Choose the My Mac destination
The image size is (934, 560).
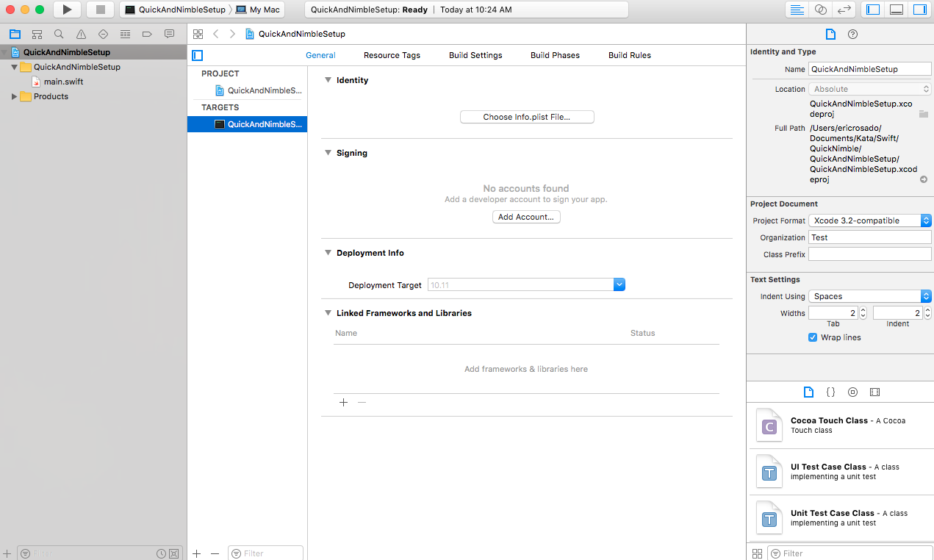tap(258, 10)
